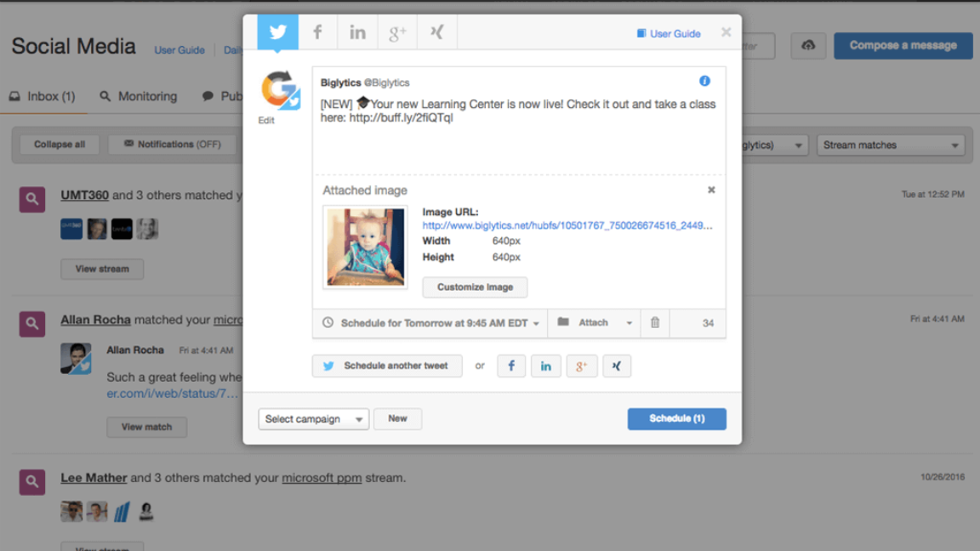Viewport: 980px width, 551px height.
Task: Click the Tue at 12:52 PM timestamp
Action: point(932,194)
